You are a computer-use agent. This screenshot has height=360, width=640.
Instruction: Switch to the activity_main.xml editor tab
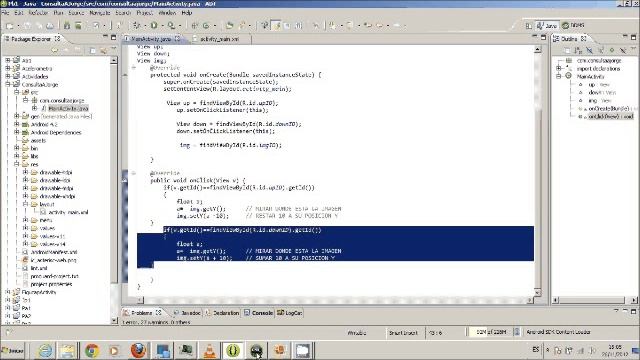coord(220,39)
